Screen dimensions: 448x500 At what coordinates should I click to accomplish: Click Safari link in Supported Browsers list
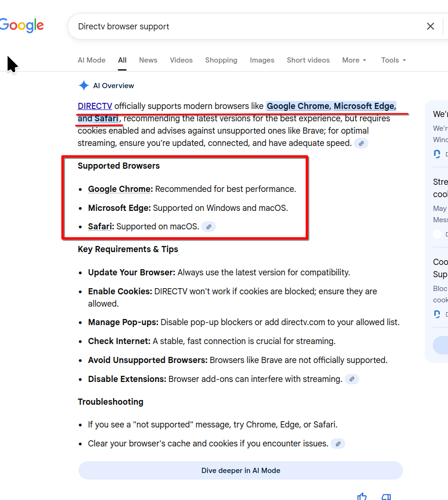pos(100,227)
